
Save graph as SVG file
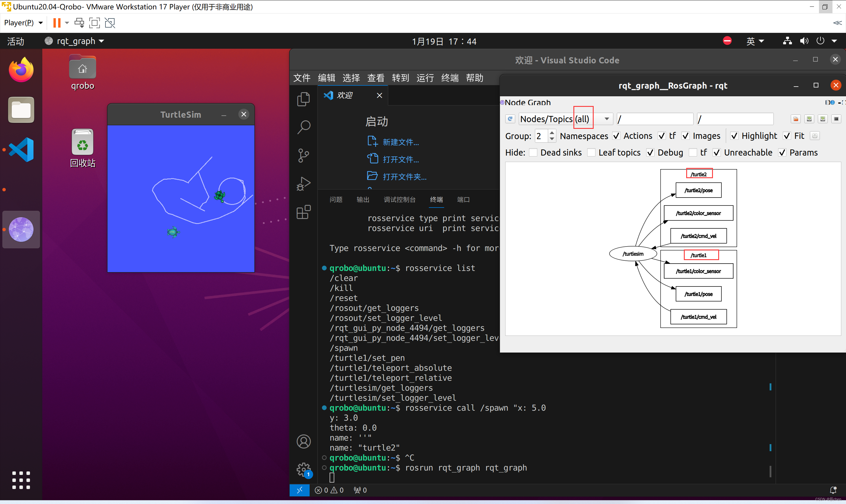click(x=822, y=119)
